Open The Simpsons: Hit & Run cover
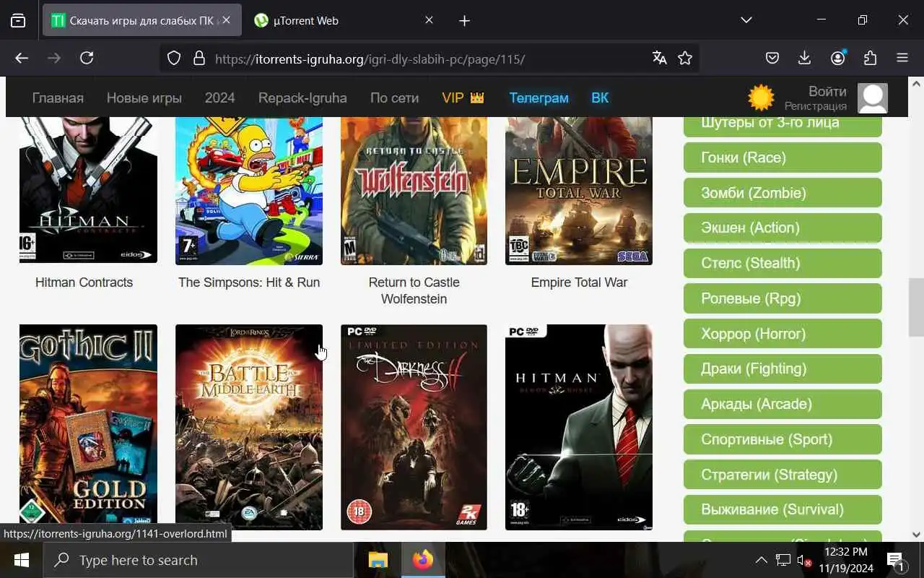 [x=249, y=191]
